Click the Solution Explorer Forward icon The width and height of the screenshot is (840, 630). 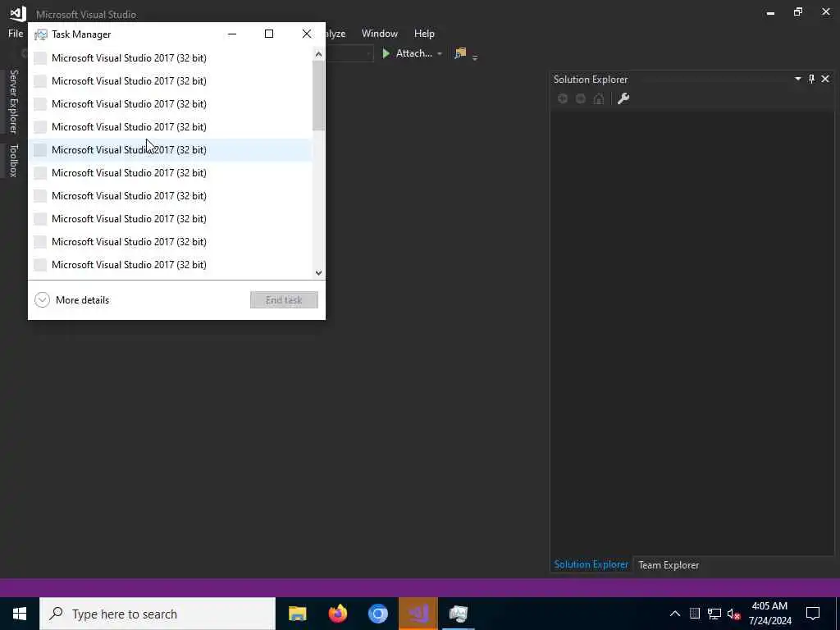point(580,98)
